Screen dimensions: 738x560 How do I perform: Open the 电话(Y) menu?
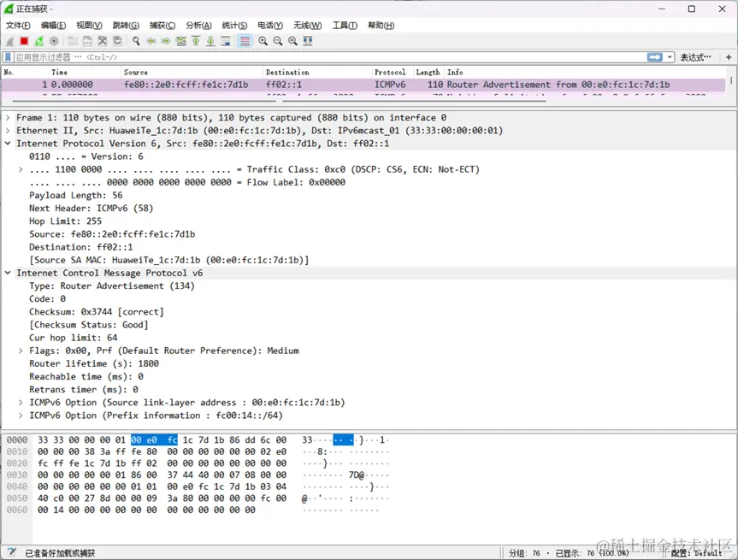tap(270, 26)
